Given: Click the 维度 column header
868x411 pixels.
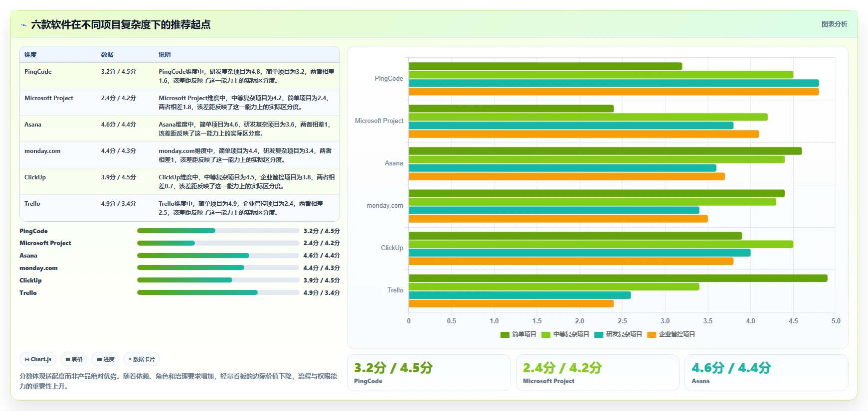Looking at the screenshot, I should pyautogui.click(x=30, y=55).
